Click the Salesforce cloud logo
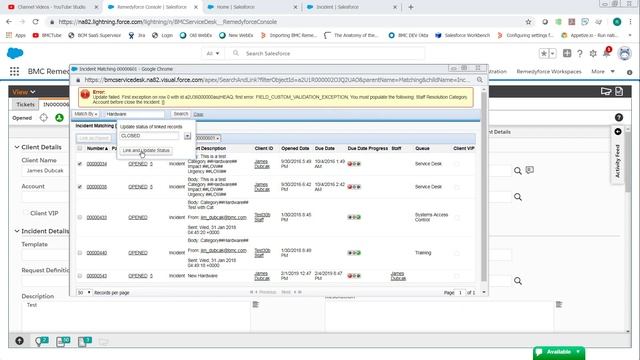This screenshot has width=640, height=360. tap(15, 53)
